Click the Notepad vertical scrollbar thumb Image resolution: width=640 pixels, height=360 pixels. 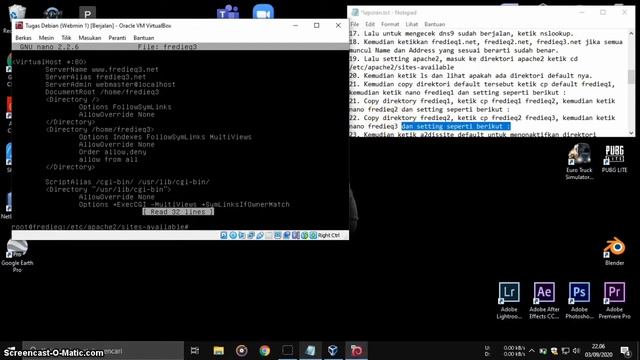(x=631, y=76)
